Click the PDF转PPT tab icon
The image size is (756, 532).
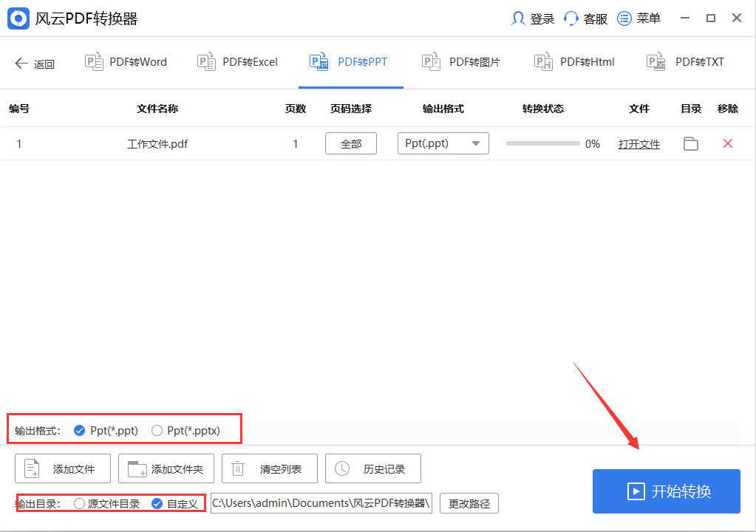(x=319, y=61)
